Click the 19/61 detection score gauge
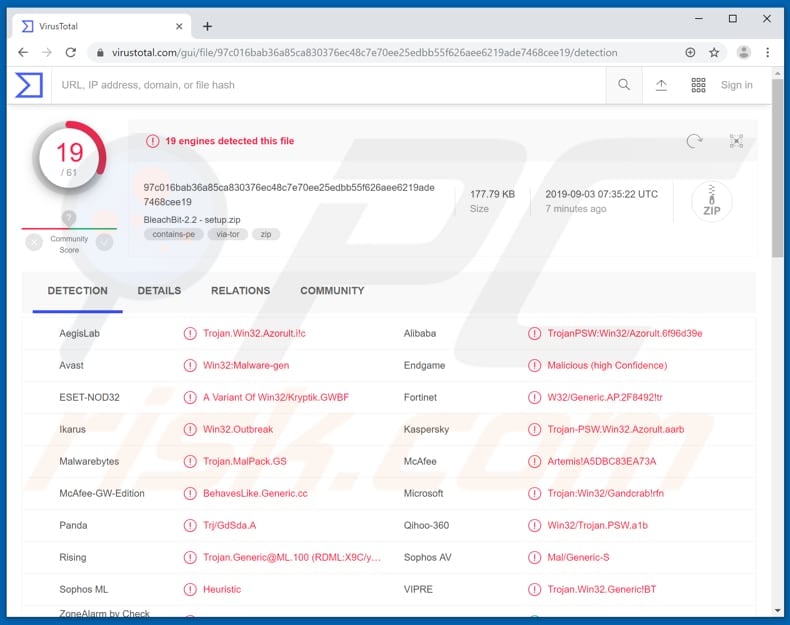Image resolution: width=790 pixels, height=625 pixels. pos(69,158)
